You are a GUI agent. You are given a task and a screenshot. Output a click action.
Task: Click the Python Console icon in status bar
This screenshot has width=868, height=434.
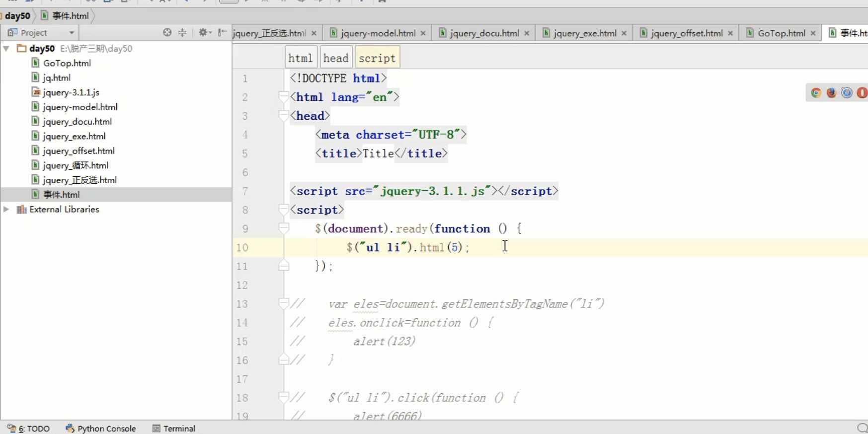(x=70, y=428)
